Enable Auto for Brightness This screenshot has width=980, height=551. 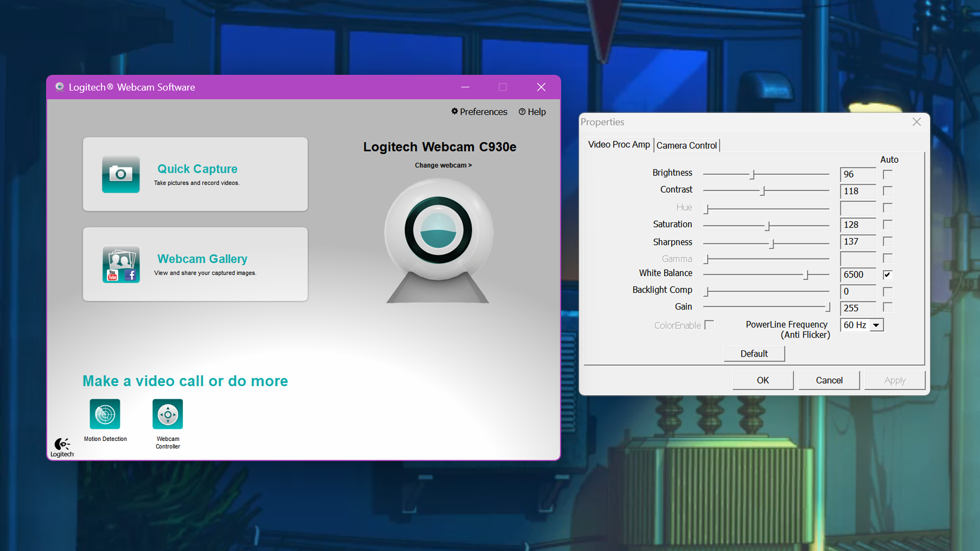pos(888,174)
